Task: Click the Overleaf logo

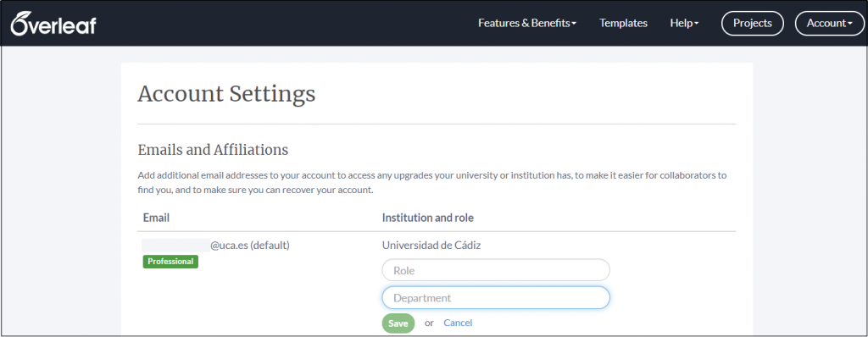Action: pyautogui.click(x=53, y=23)
